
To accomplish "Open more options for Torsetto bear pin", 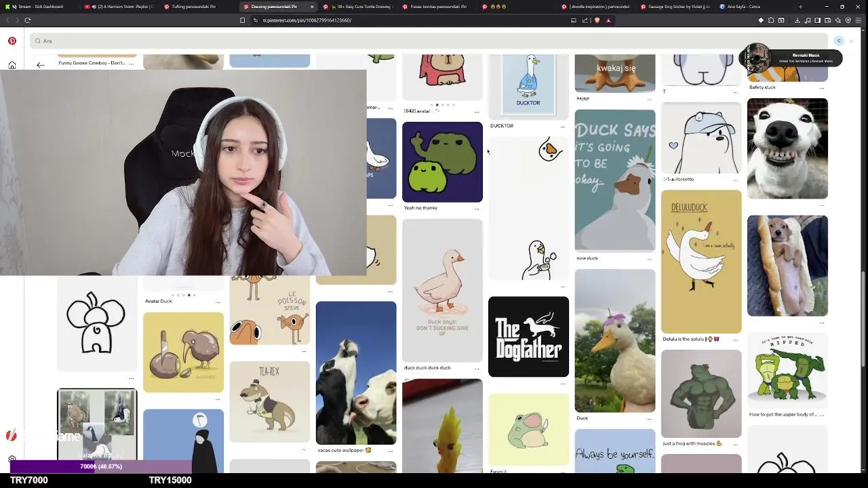I will click(x=736, y=180).
